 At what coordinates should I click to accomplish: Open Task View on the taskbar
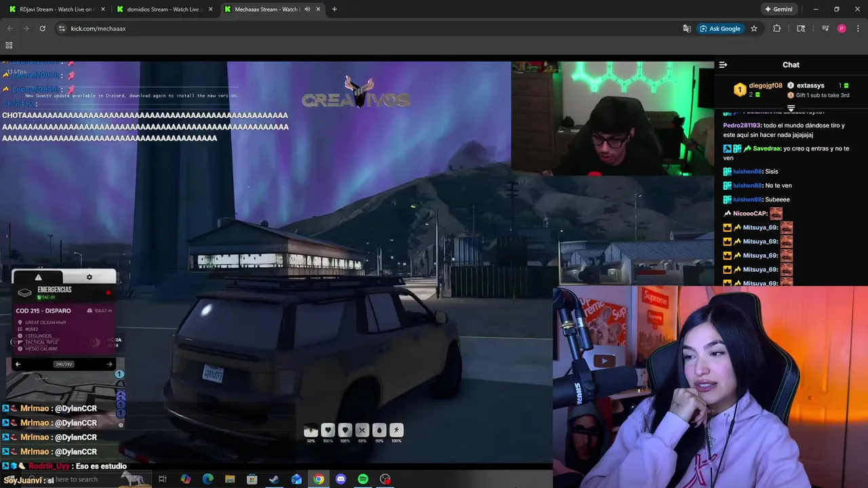click(x=163, y=479)
